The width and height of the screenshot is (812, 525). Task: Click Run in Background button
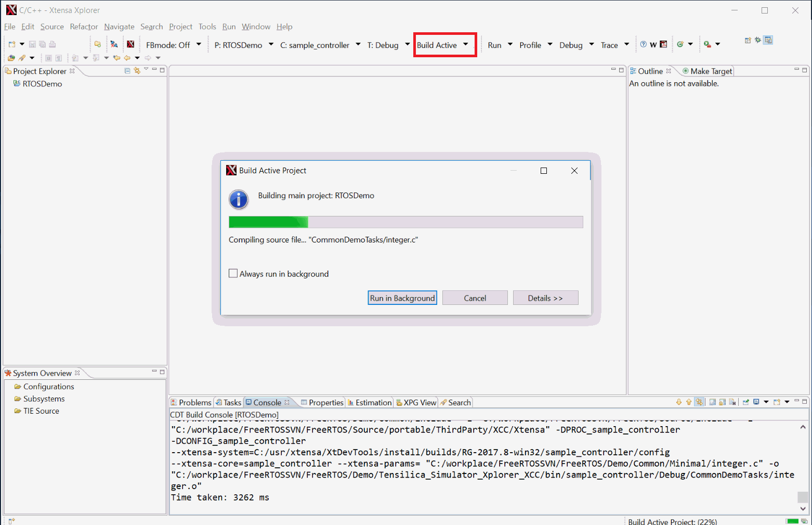point(402,298)
